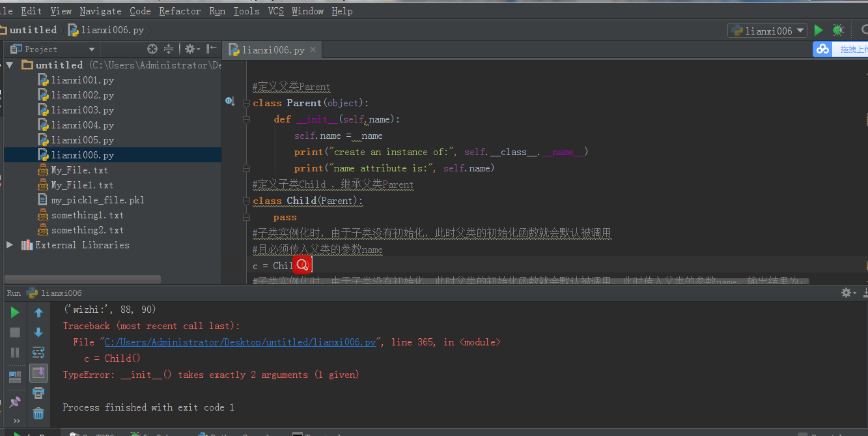868x436 pixels.
Task: Expand the External Libraries node
Action: tap(9, 245)
